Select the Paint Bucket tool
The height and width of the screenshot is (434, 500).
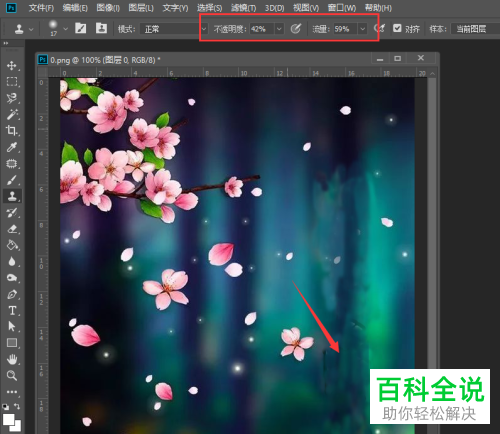point(12,245)
